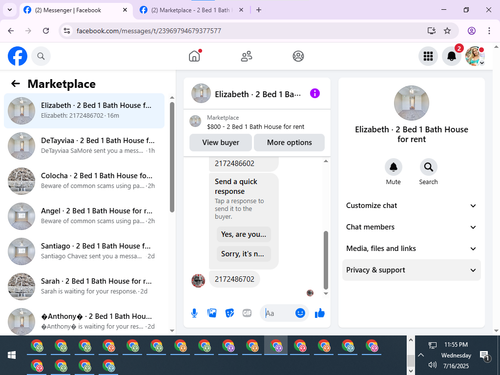
Task: Open the Elizabeth conversation in list
Action: pos(84,111)
